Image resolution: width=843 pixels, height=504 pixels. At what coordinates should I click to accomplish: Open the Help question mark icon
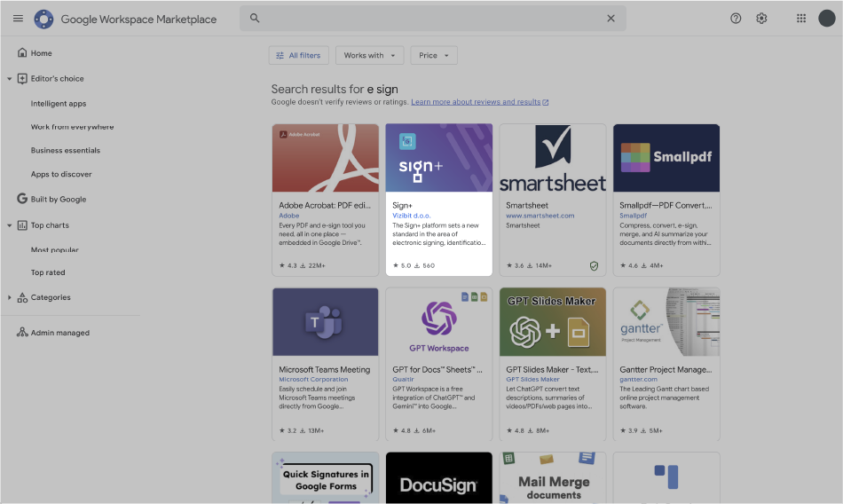736,19
